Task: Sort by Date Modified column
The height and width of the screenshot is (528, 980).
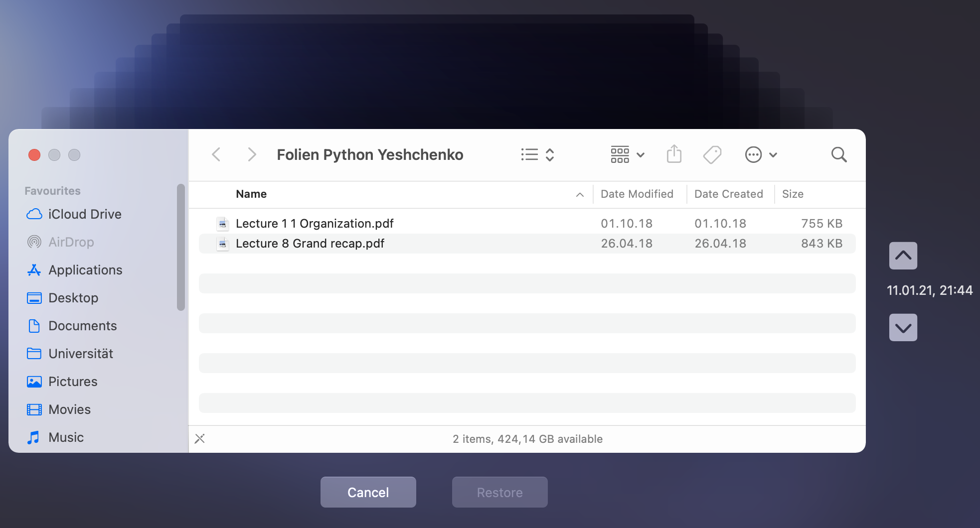Action: pos(637,194)
